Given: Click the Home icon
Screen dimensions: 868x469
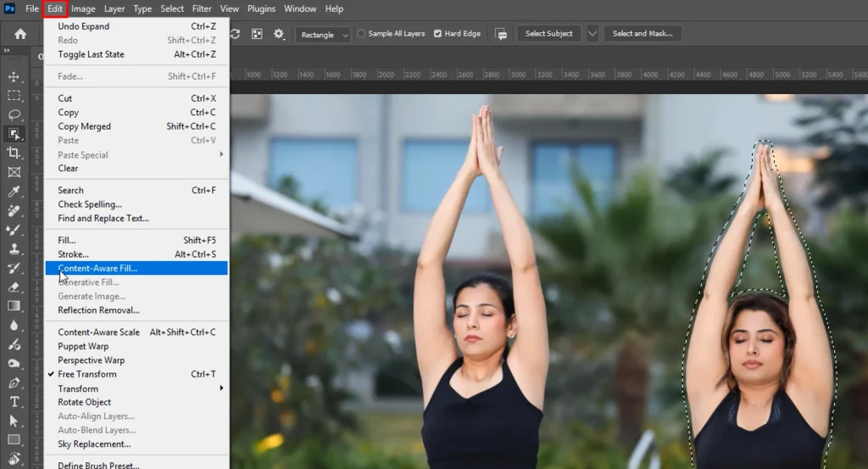Looking at the screenshot, I should tap(20, 34).
